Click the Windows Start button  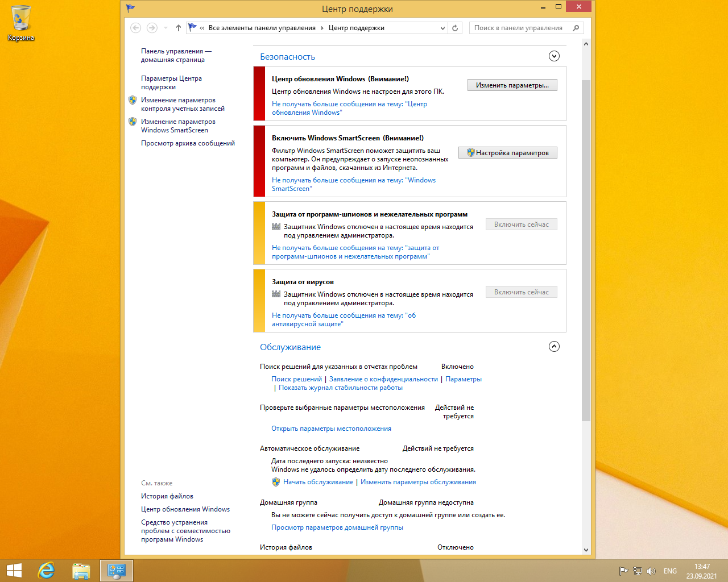point(14,570)
